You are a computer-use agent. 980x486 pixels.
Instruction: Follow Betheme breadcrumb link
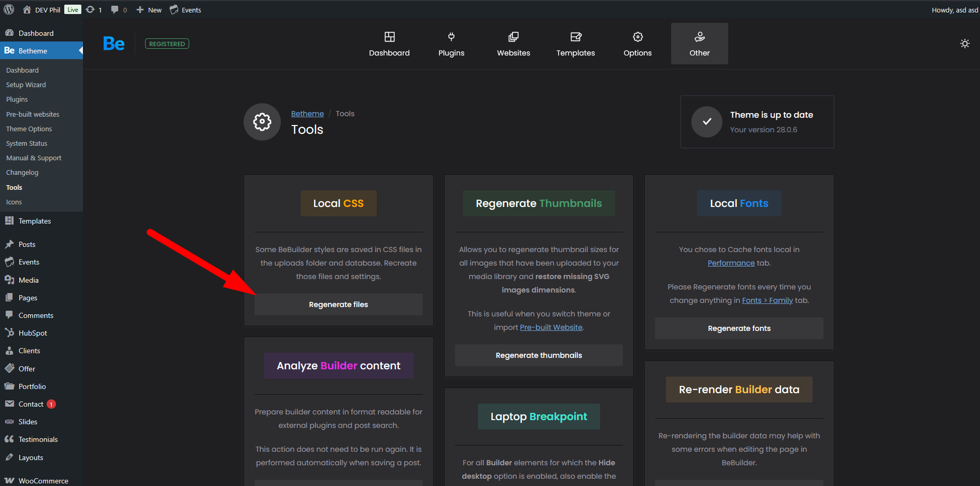(307, 114)
